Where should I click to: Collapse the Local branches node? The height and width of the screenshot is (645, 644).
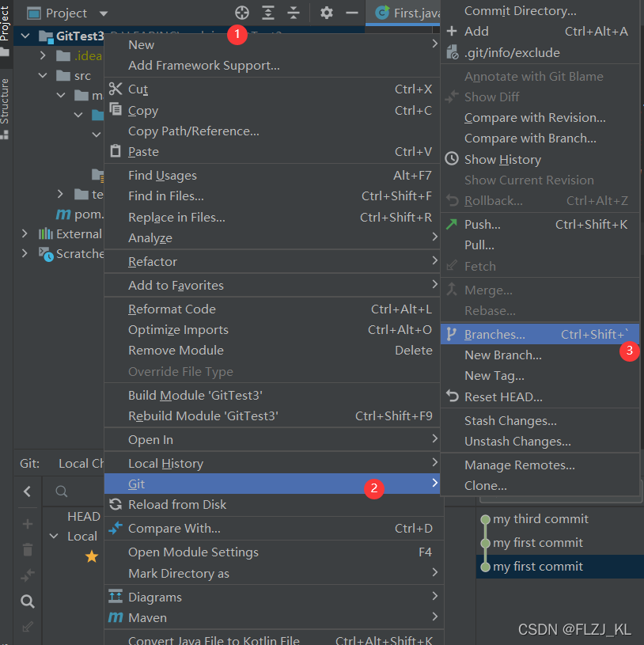54,536
